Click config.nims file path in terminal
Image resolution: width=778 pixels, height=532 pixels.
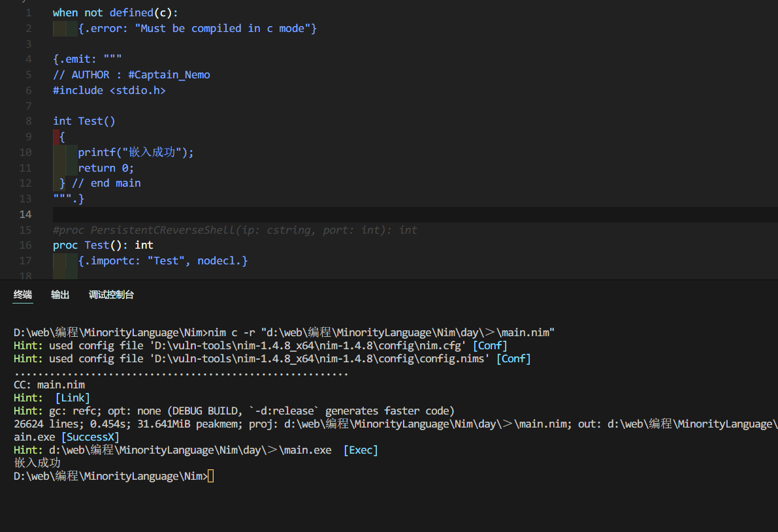(317, 358)
